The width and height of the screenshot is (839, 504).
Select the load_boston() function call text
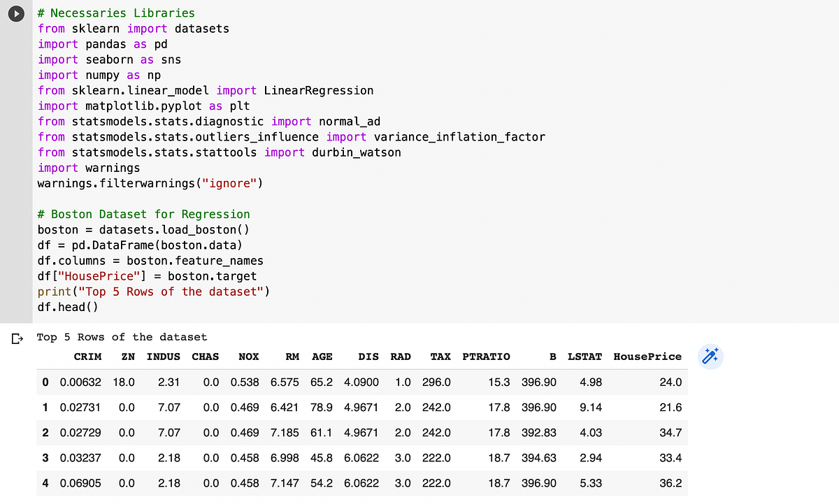(210, 229)
